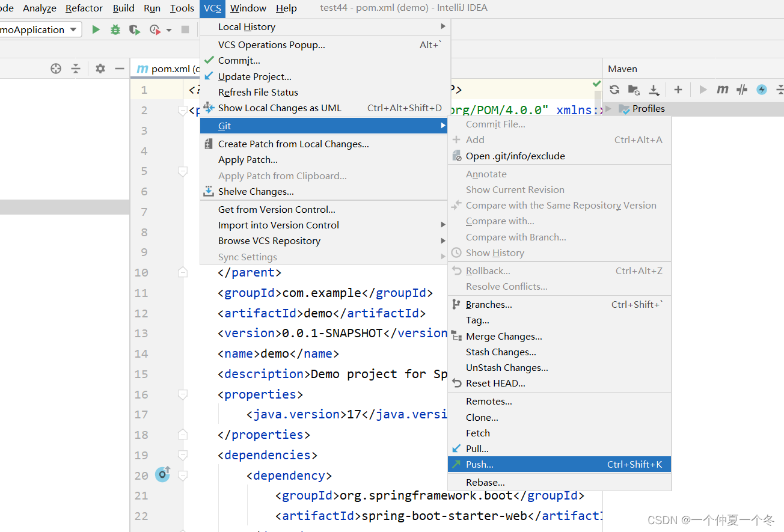Open the Run menu
The height and width of the screenshot is (532, 784).
point(152,8)
